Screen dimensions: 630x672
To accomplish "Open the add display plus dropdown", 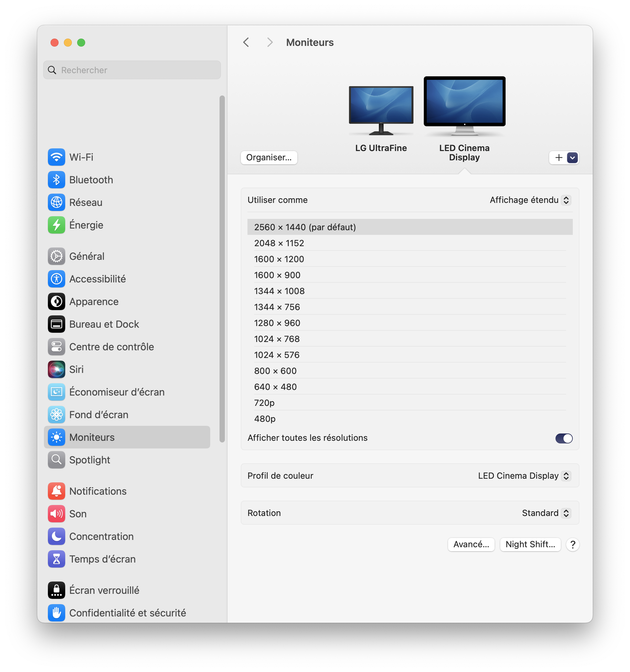I will pos(564,158).
